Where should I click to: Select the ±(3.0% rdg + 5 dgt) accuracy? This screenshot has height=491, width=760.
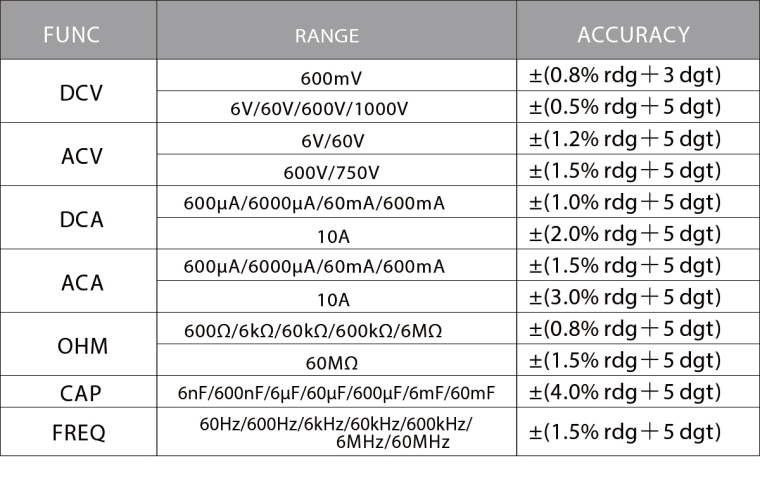click(624, 296)
